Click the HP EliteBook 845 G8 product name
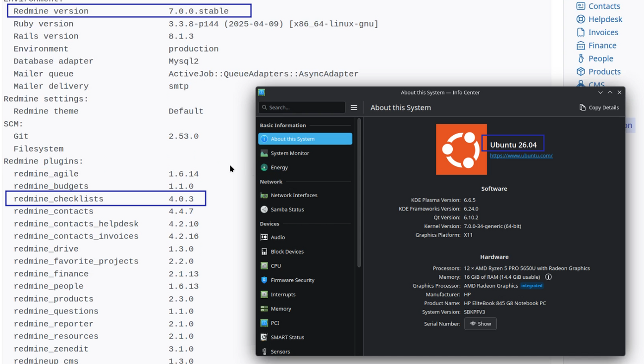Viewport: 644px width, 364px height. pos(505,303)
